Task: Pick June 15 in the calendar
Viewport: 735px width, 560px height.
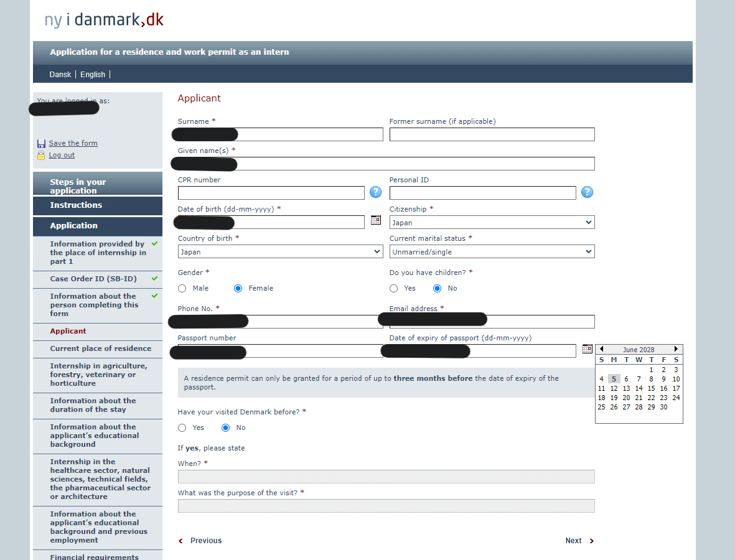Action: coord(651,388)
